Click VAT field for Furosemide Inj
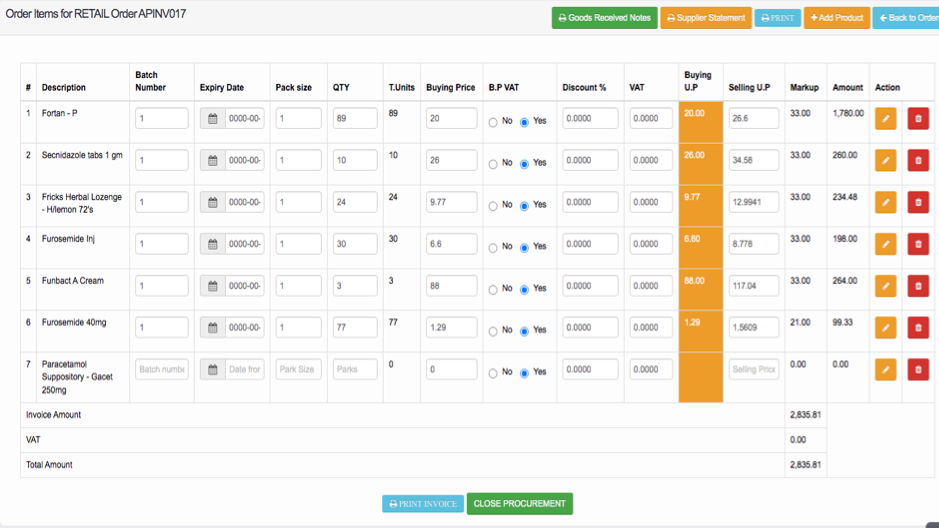Screen dimensions: 939x528 point(651,244)
